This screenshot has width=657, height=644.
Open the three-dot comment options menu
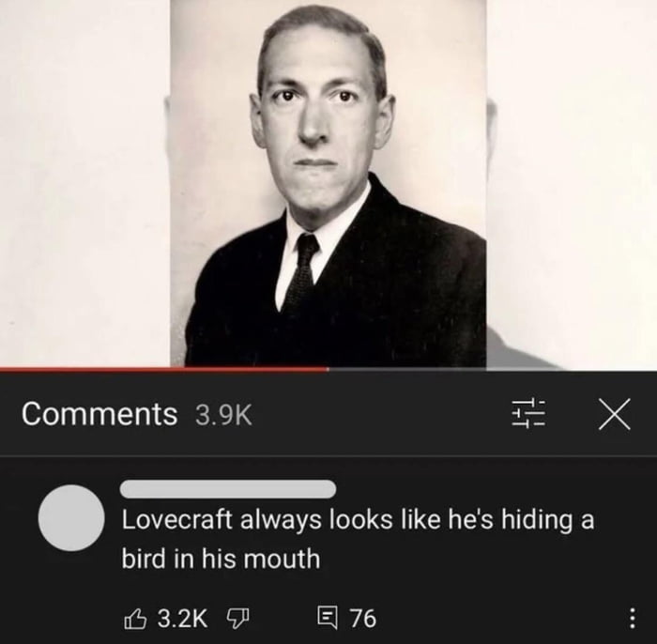(633, 619)
